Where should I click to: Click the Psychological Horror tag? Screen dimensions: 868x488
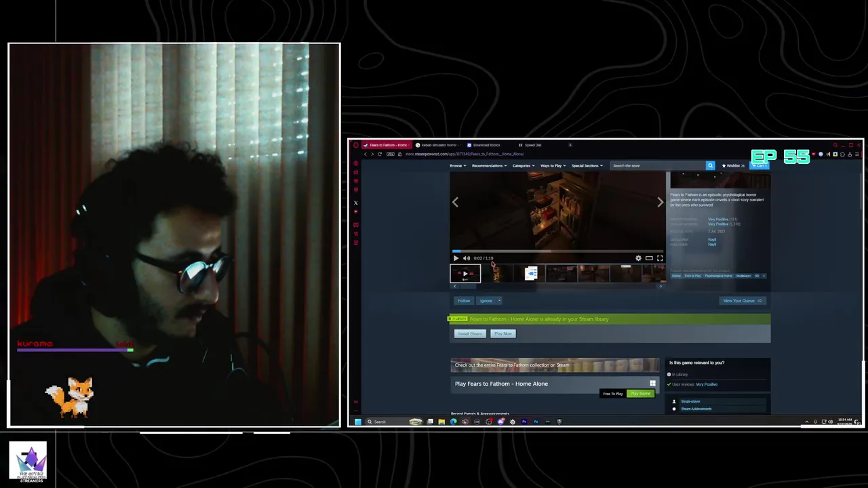[719, 276]
